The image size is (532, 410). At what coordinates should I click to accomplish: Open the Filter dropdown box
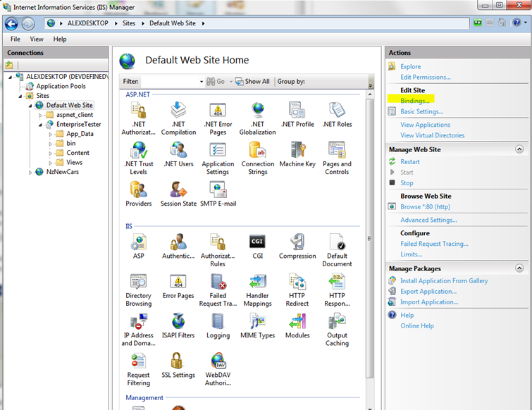201,82
